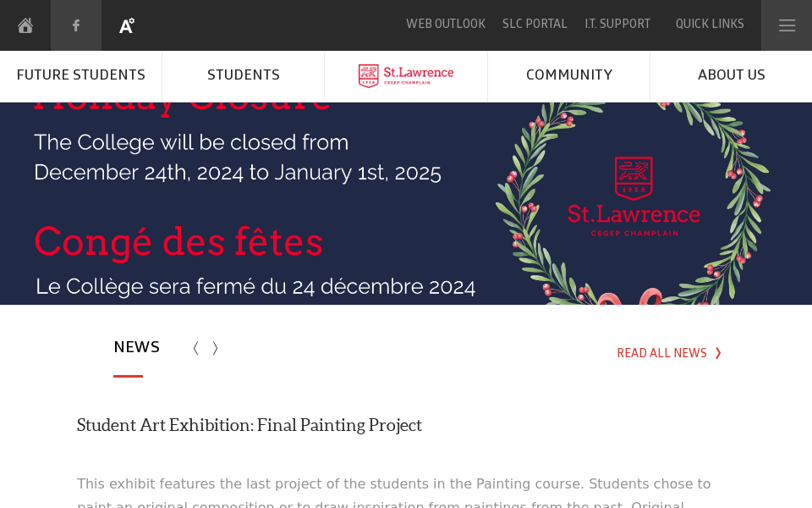Image resolution: width=812 pixels, height=508 pixels.
Task: Click the St. Lawrence logo in navigation
Action: 406,75
